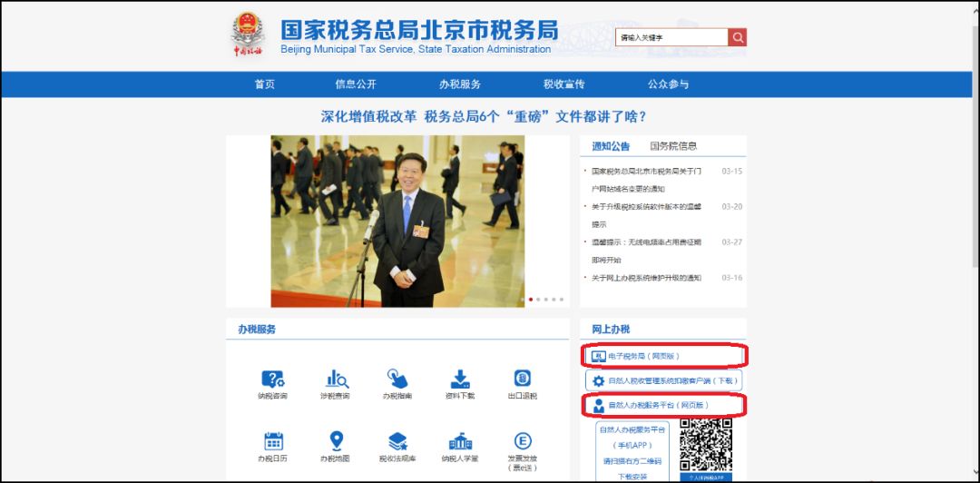
Task: Switch to the 国务院信息 tab
Action: (673, 146)
